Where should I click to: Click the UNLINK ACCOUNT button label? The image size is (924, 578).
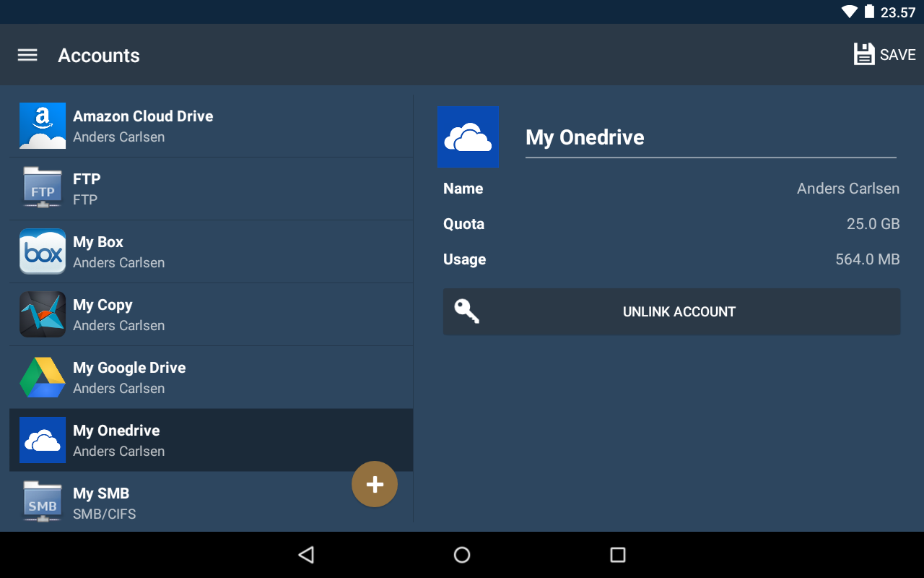tap(679, 312)
